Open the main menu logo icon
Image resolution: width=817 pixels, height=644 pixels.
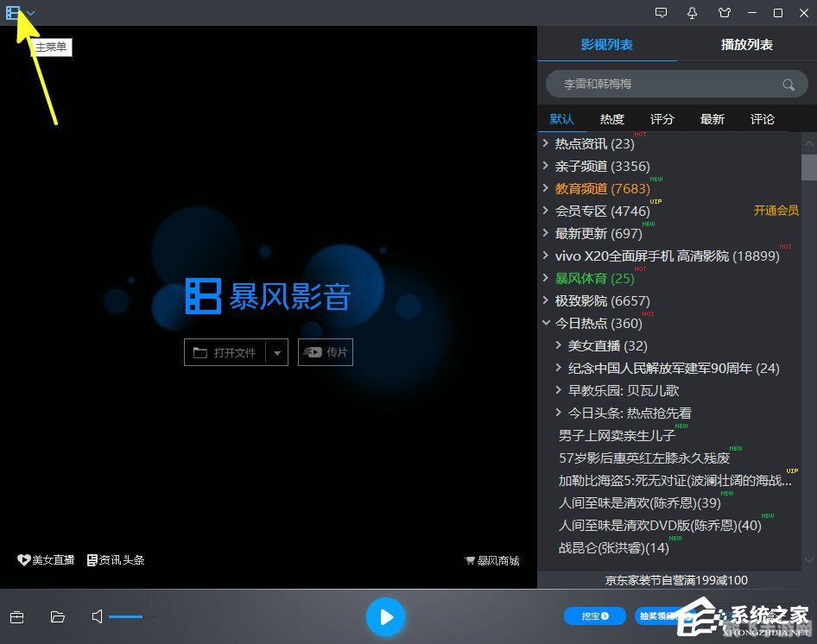[x=13, y=13]
